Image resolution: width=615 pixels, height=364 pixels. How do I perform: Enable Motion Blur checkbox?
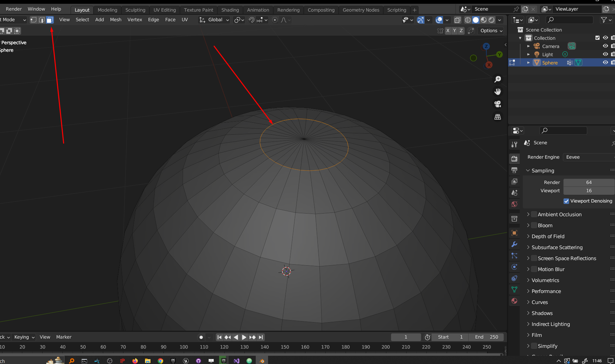[534, 269]
